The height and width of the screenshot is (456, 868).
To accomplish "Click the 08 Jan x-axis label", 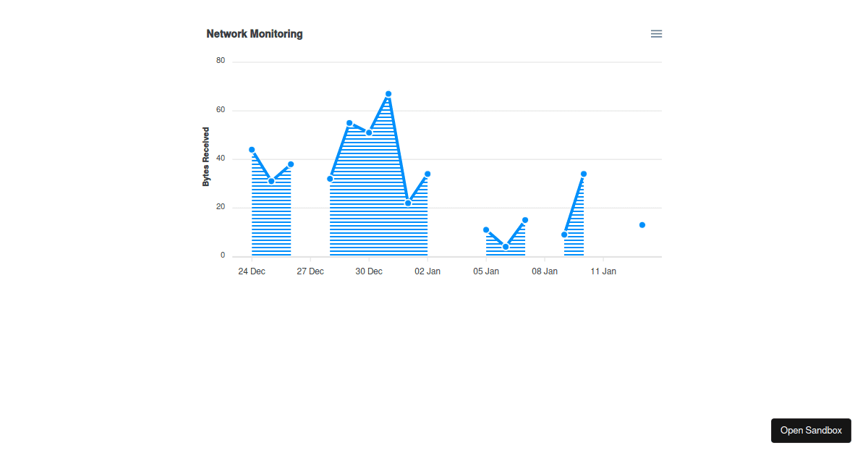I will click(545, 271).
